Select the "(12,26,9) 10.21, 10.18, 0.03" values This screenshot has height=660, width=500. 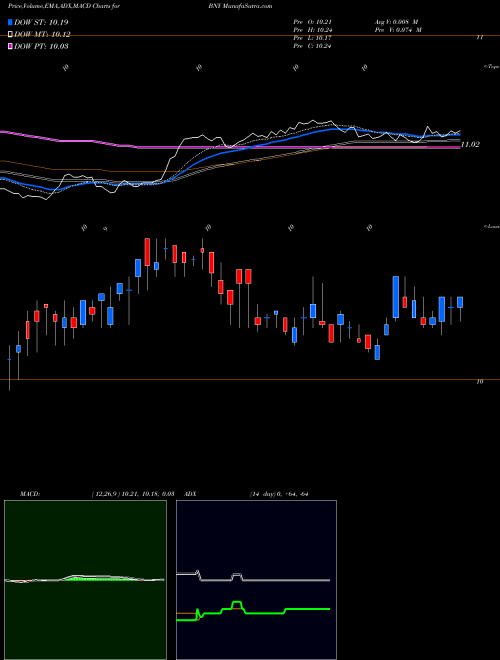click(x=133, y=494)
